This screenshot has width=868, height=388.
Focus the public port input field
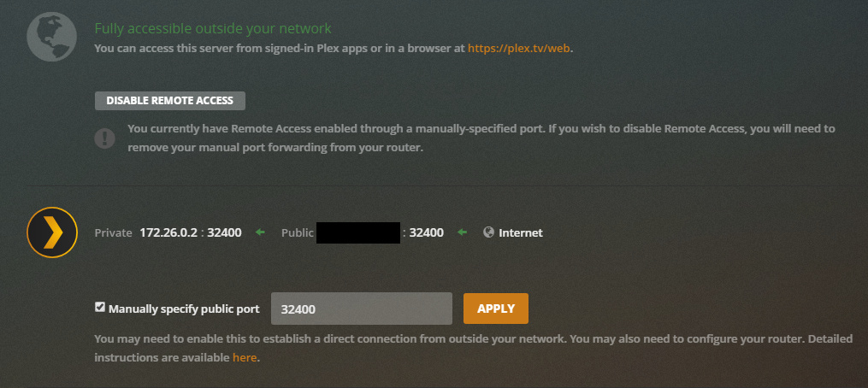pos(361,309)
